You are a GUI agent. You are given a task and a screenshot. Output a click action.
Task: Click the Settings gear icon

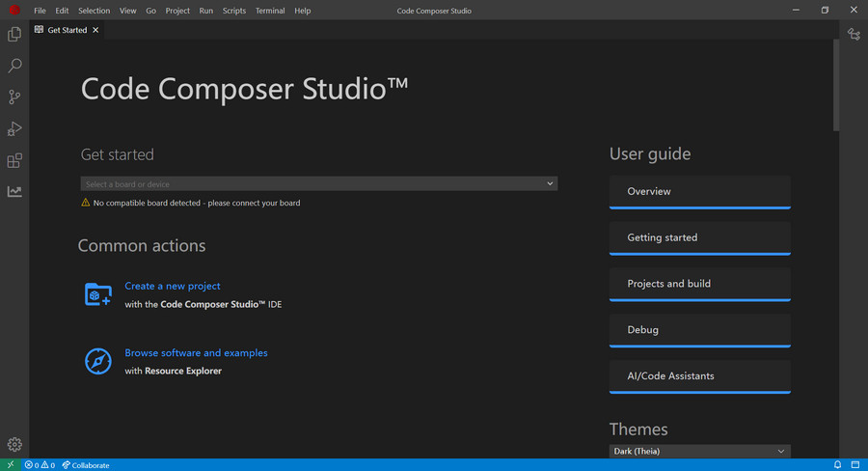coord(14,445)
